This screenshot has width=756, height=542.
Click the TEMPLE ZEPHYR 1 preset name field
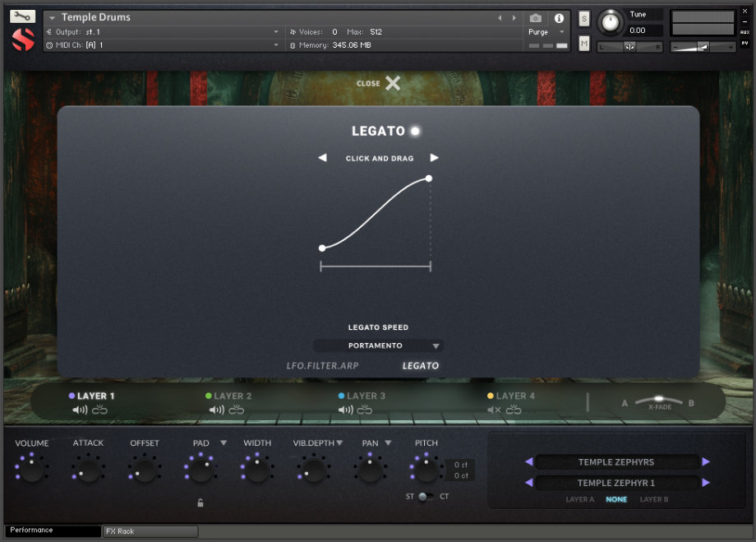coord(616,483)
